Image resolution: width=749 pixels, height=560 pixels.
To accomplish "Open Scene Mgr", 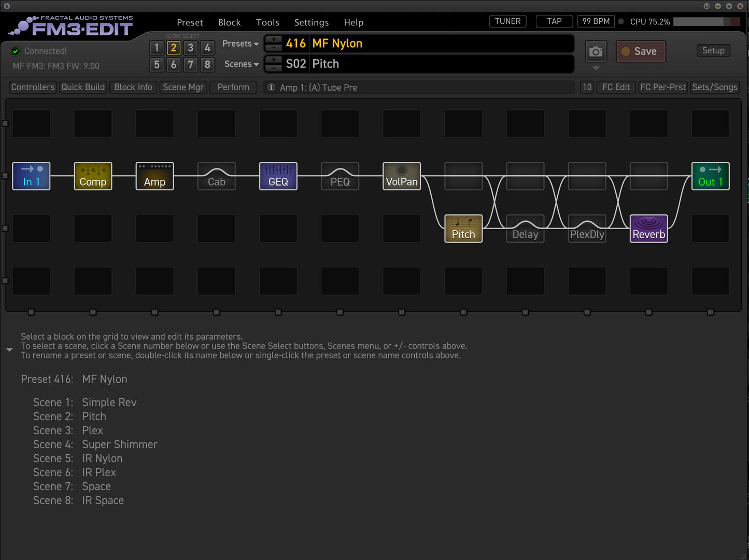I will pyautogui.click(x=183, y=87).
